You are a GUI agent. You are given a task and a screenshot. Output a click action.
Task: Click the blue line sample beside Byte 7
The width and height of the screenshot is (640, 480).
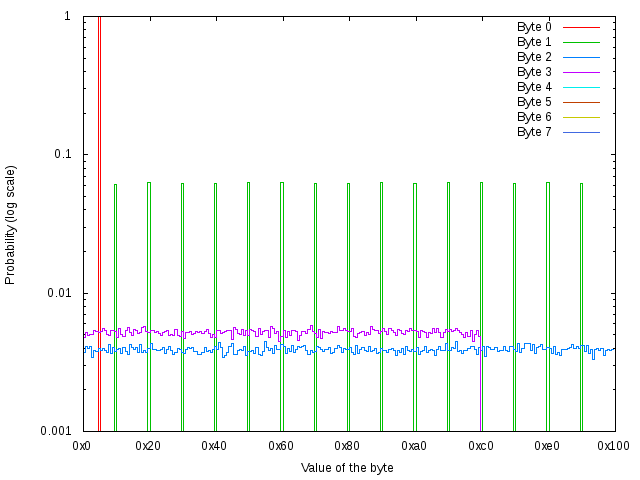pos(581,132)
